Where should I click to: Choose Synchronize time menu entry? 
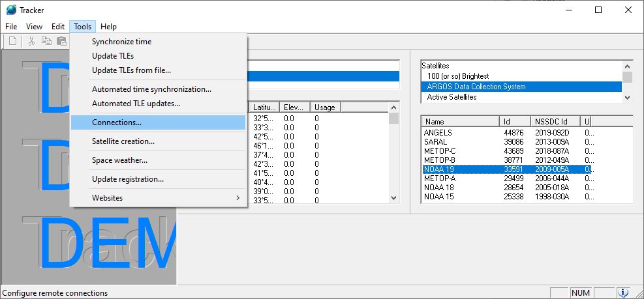[121, 42]
